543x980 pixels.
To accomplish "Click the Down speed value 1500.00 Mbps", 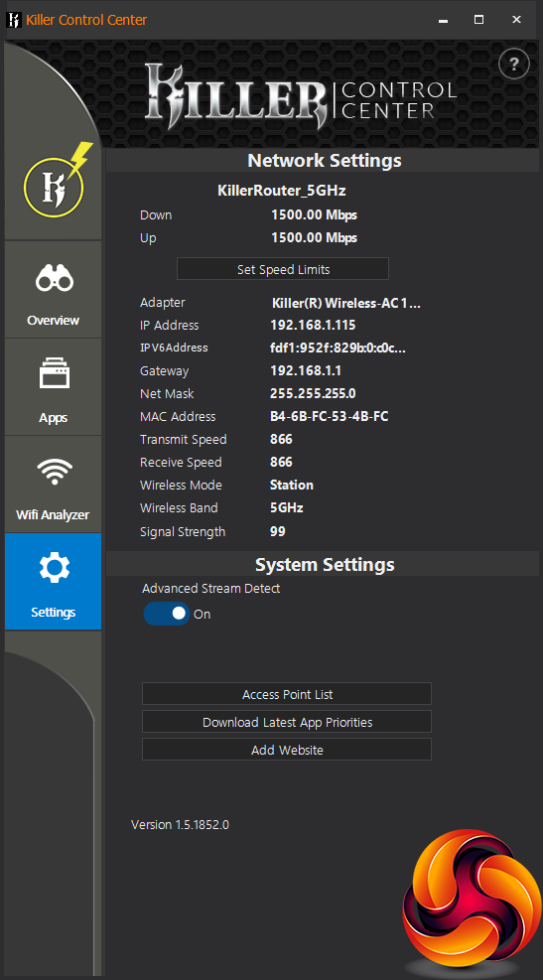I will pos(314,215).
